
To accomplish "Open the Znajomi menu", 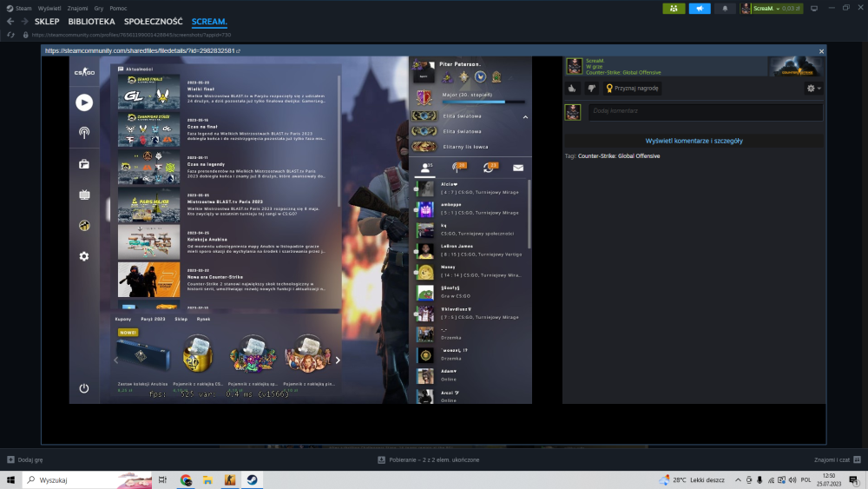I will coord(77,9).
